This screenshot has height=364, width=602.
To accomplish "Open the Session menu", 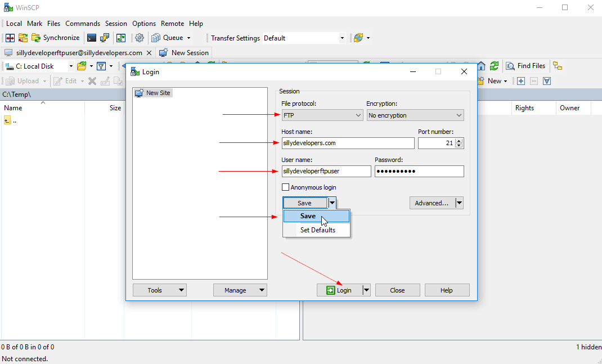I will (x=116, y=24).
